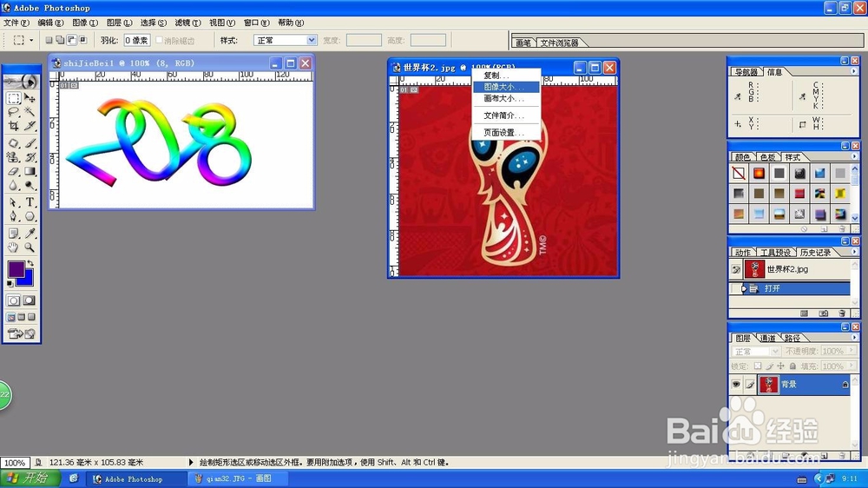The height and width of the screenshot is (488, 868).
Task: Click new snapshot camera icon in History panel
Action: pyautogui.click(x=824, y=313)
